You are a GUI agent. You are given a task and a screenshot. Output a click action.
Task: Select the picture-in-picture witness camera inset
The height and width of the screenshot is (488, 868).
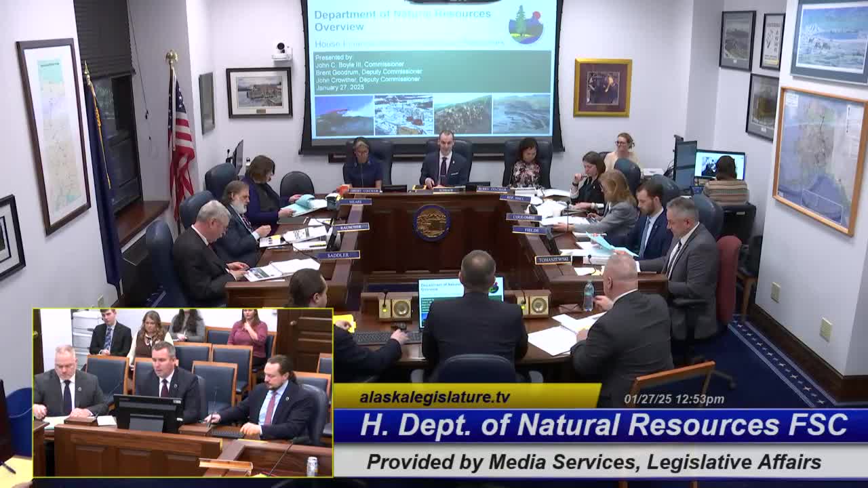(182, 392)
